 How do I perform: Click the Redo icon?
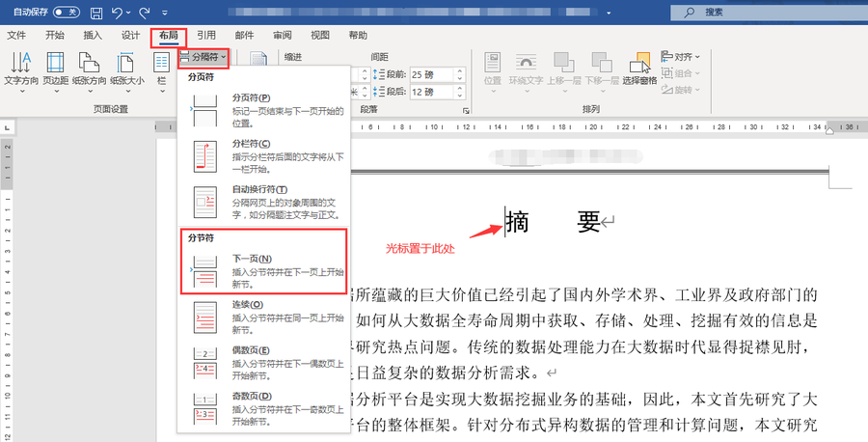[x=146, y=13]
